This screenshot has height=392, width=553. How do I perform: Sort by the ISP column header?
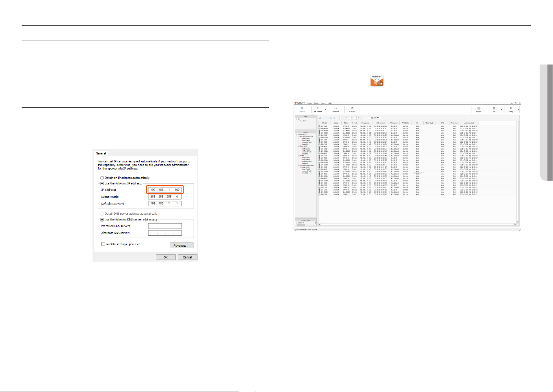tap(417, 123)
